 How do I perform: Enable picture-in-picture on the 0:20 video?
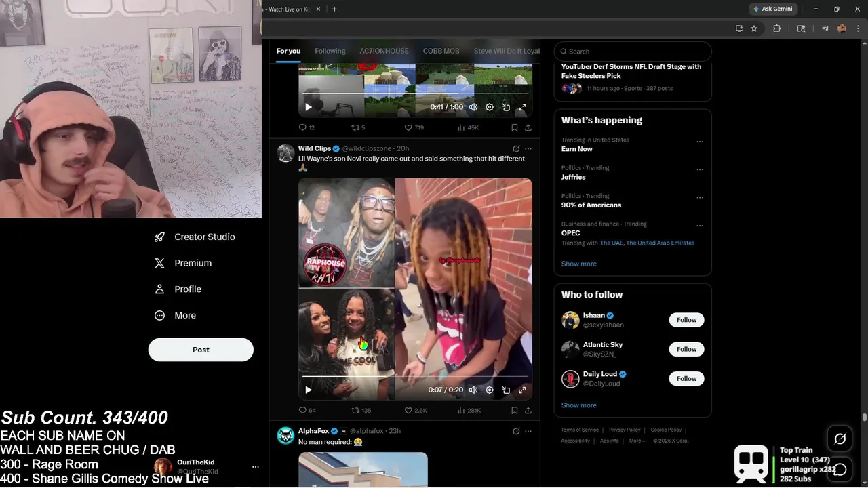506,390
